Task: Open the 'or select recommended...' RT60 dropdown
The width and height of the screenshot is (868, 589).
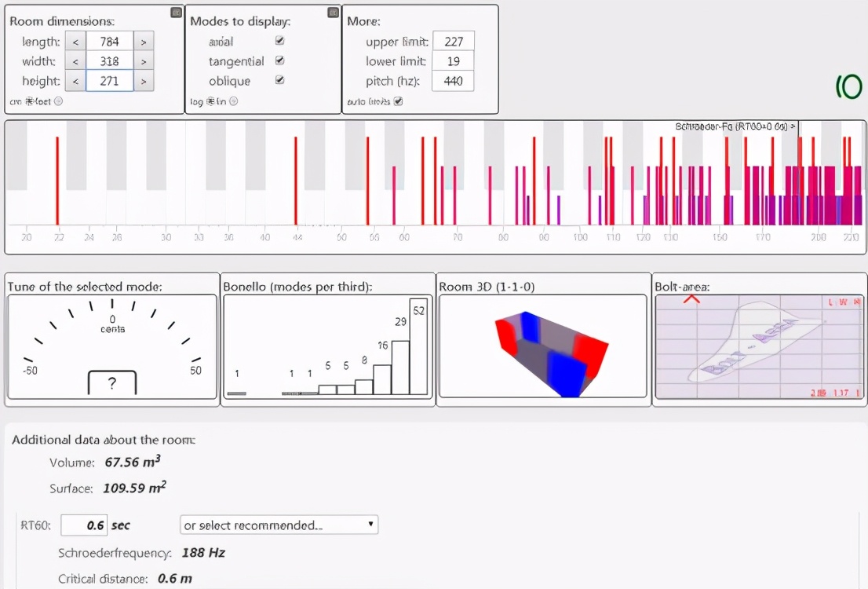Action: (x=279, y=525)
